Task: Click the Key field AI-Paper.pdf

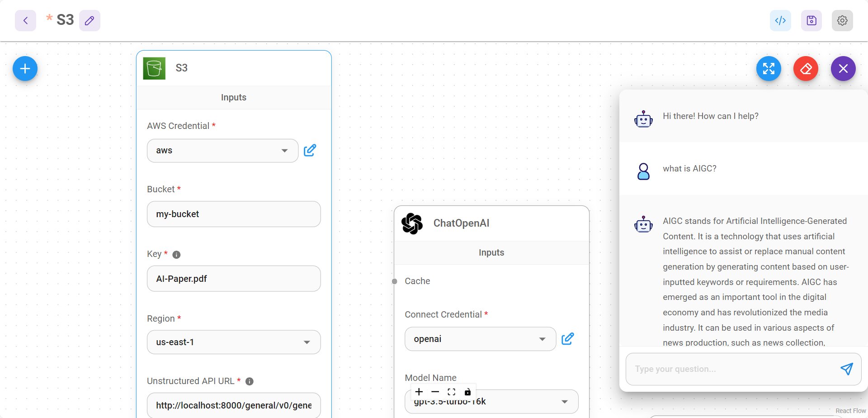Action: [234, 279]
